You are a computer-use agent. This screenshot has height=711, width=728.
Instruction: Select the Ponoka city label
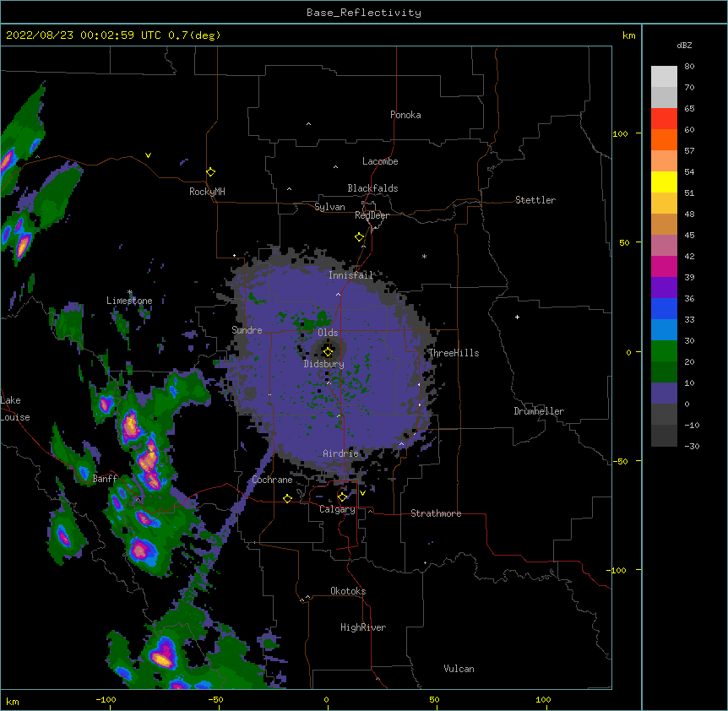tap(405, 115)
